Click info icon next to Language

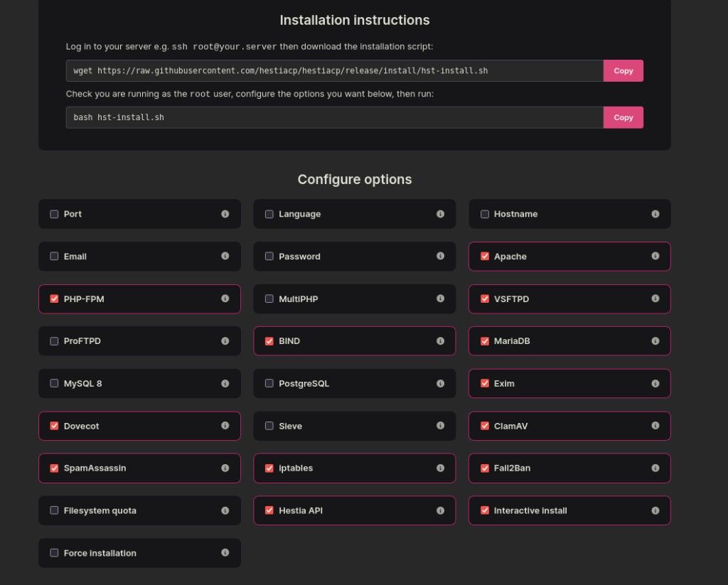coord(440,214)
